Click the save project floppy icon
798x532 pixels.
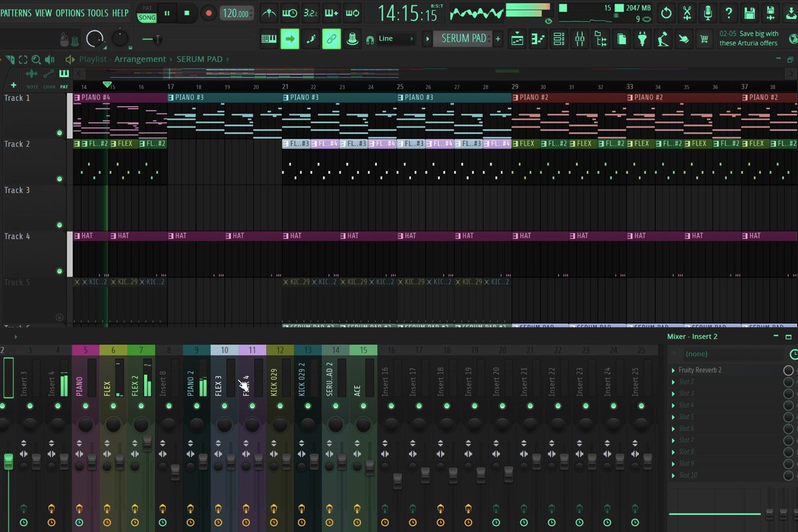click(x=750, y=12)
